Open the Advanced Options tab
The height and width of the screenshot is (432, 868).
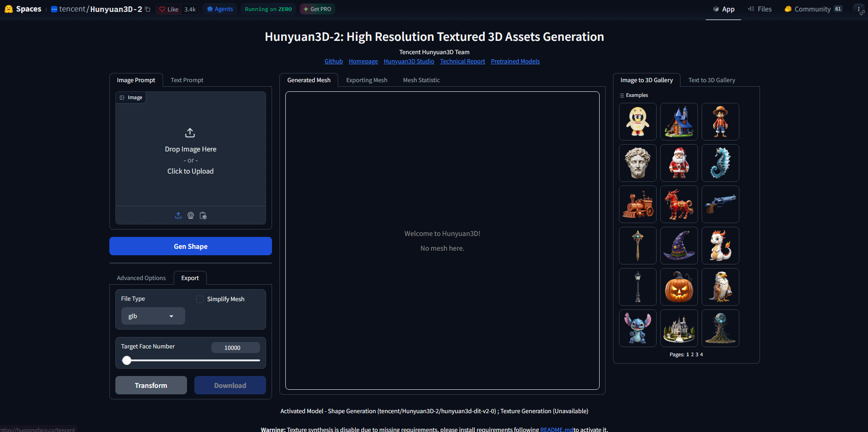[x=141, y=278]
